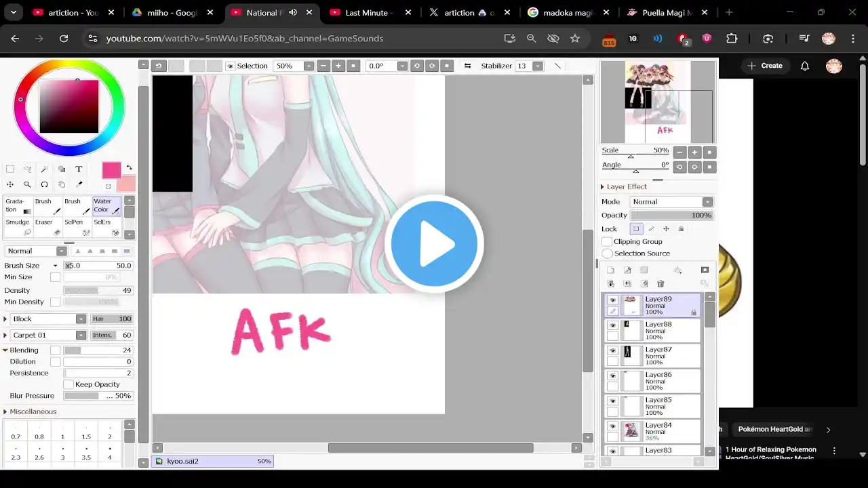868x488 pixels.
Task: Choose the SelErs tool
Action: [106, 227]
